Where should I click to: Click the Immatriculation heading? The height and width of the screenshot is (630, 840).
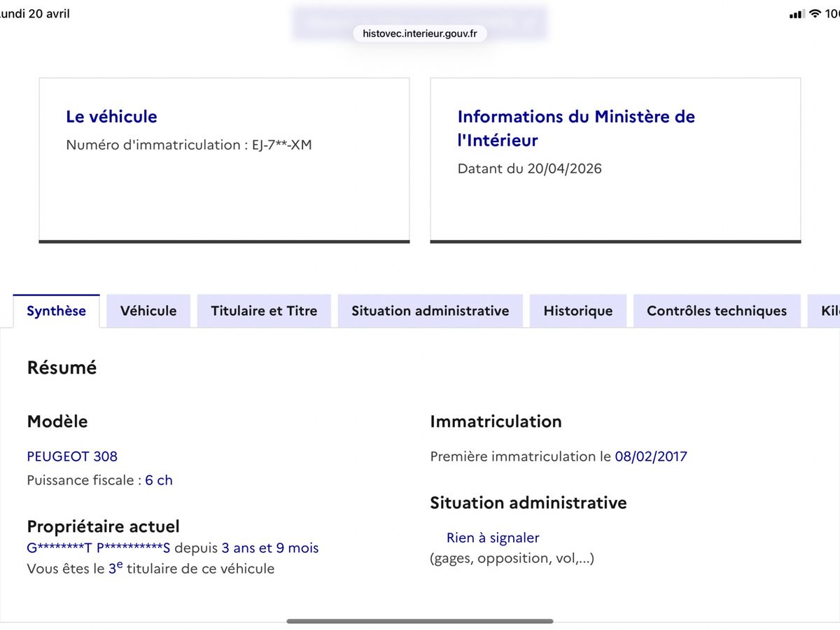click(x=496, y=421)
